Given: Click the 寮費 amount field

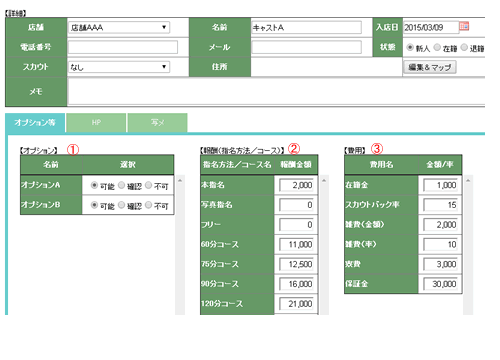Looking at the screenshot, I should pyautogui.click(x=440, y=264).
